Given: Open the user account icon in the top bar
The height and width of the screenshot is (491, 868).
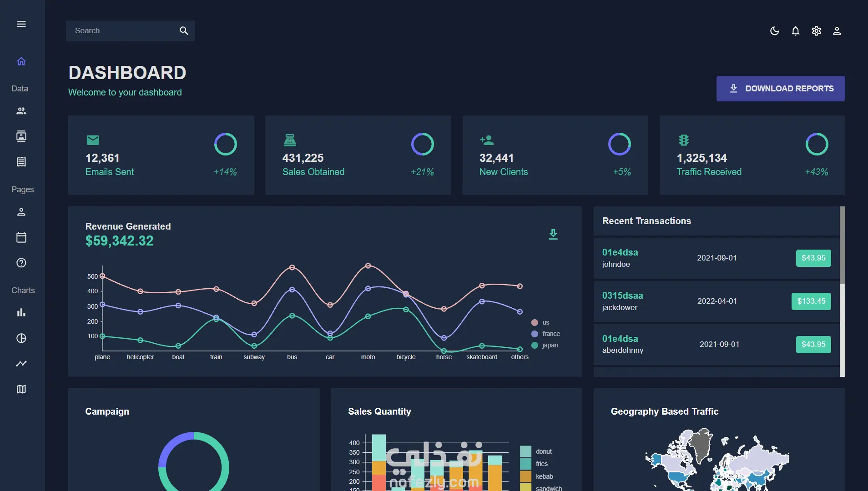Looking at the screenshot, I should coord(837,31).
